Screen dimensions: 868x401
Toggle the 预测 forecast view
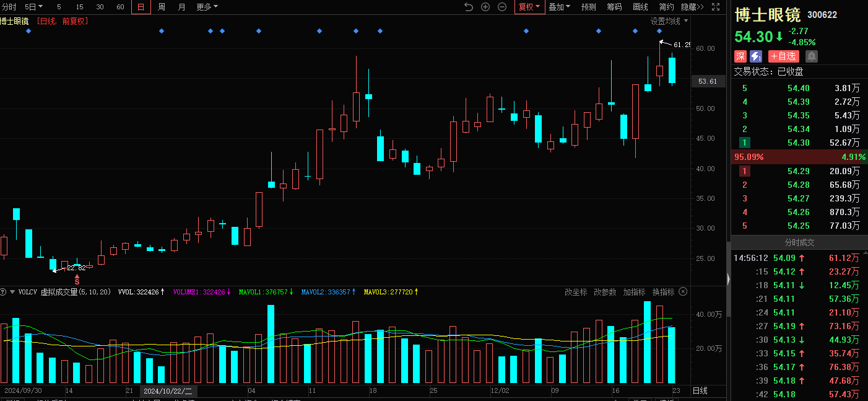(x=588, y=7)
